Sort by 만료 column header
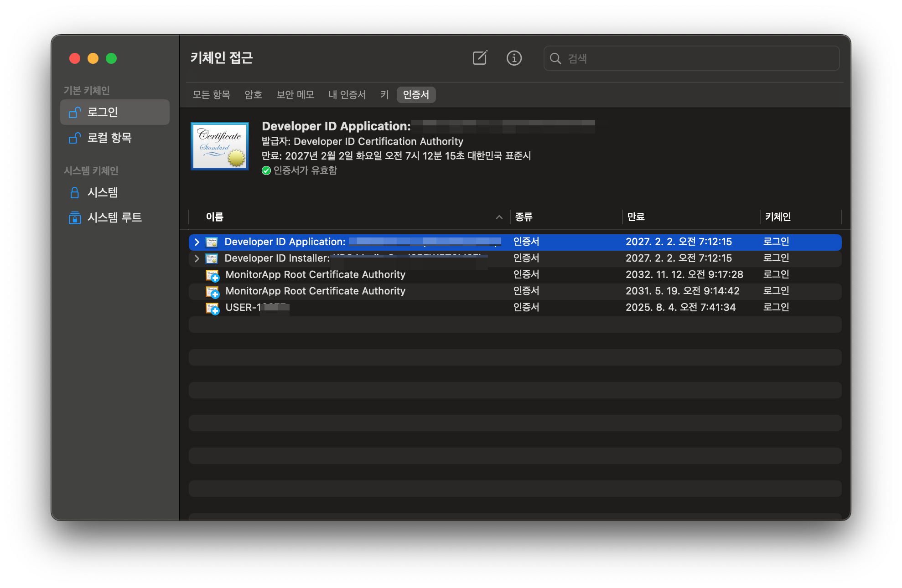Viewport: 902px width, 588px height. coord(636,217)
